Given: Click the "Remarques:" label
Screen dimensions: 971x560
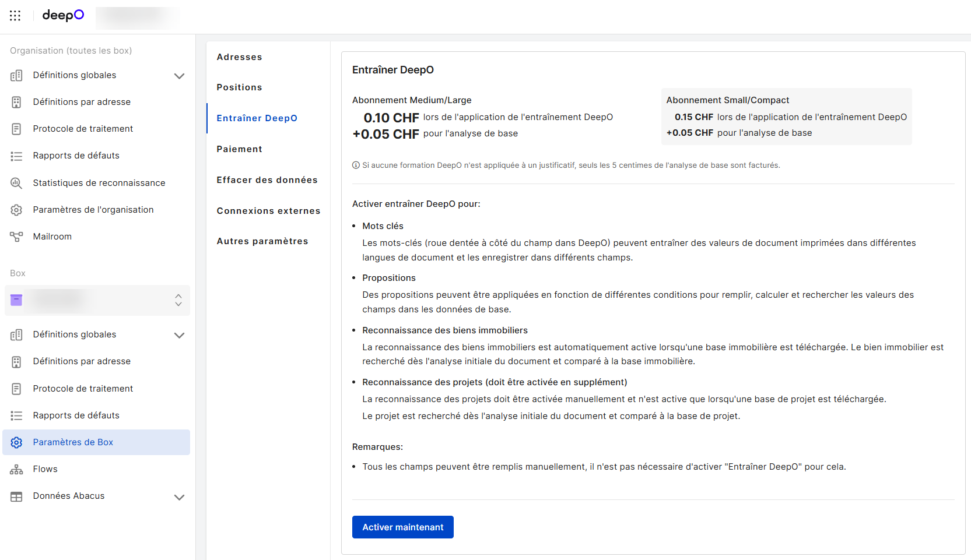Looking at the screenshot, I should pyautogui.click(x=377, y=447).
